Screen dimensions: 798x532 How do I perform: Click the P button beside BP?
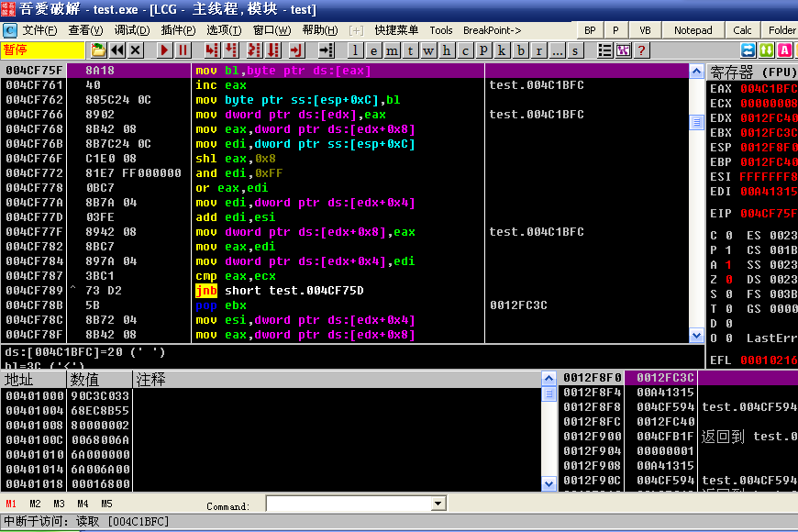click(x=615, y=30)
